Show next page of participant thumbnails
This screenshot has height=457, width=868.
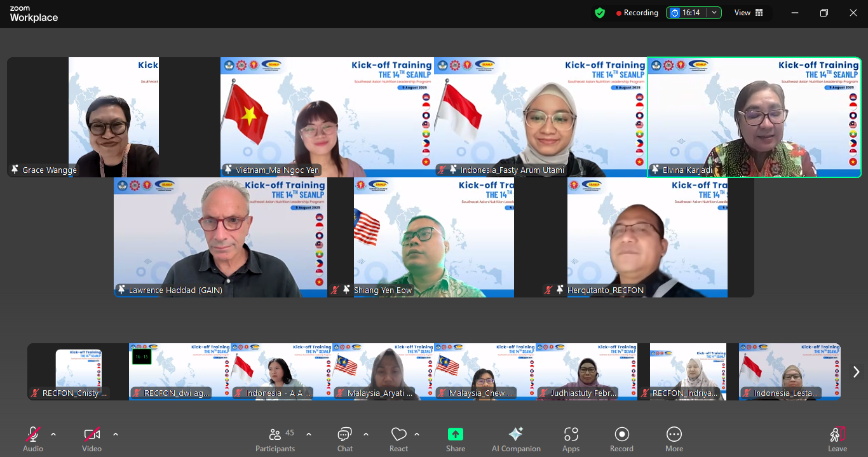[856, 372]
